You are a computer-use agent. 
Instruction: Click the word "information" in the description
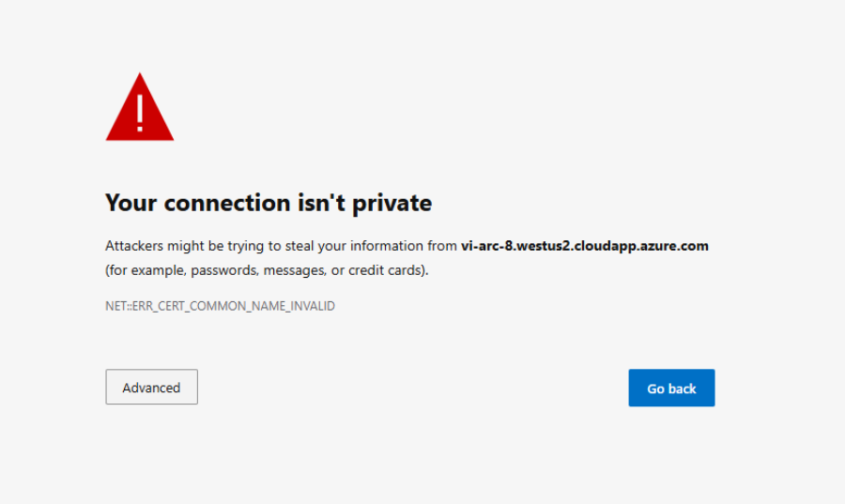(x=387, y=246)
